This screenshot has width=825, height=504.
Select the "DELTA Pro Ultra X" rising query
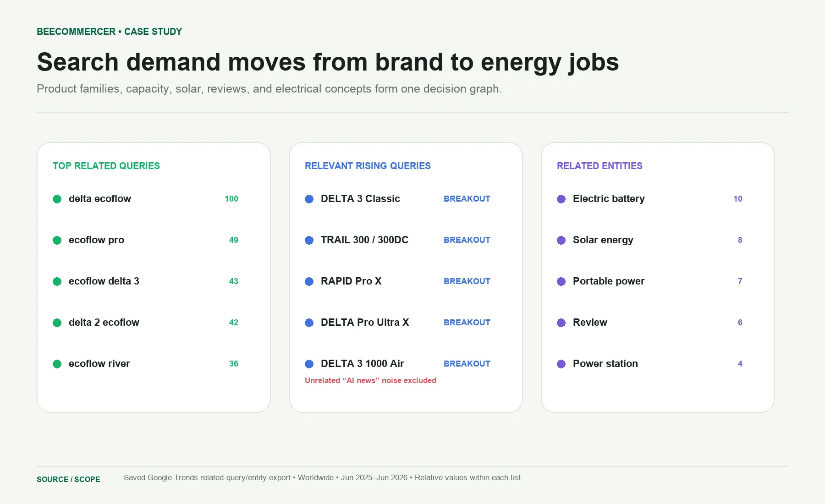pyautogui.click(x=365, y=323)
